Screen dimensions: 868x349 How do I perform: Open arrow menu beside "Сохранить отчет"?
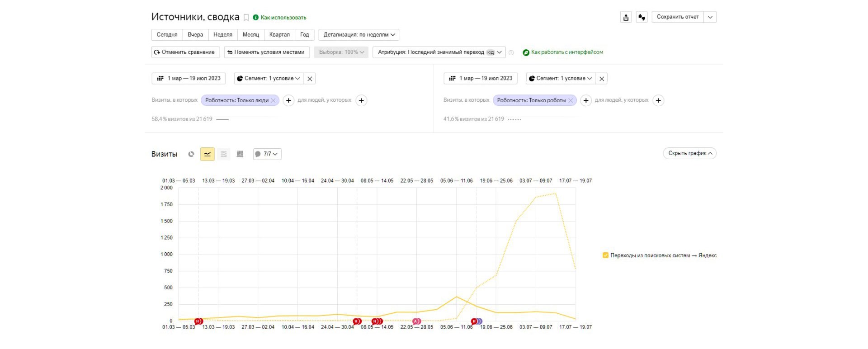(710, 17)
